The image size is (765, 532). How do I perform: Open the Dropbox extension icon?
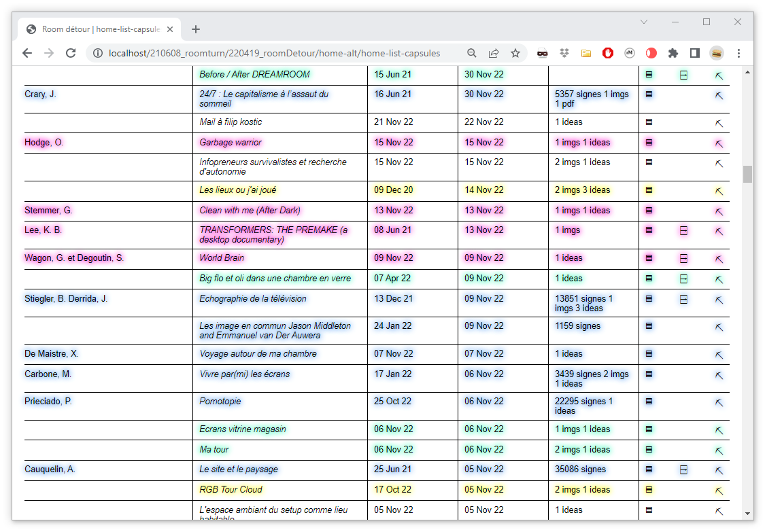tap(564, 53)
